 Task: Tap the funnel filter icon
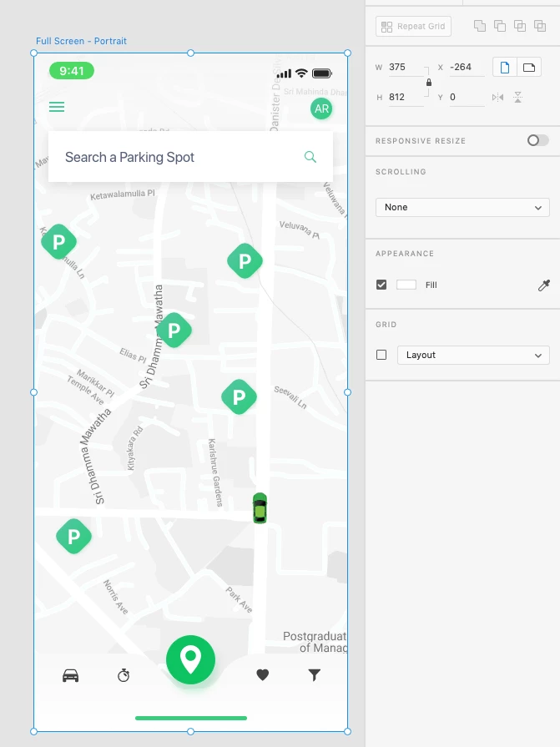(x=315, y=674)
